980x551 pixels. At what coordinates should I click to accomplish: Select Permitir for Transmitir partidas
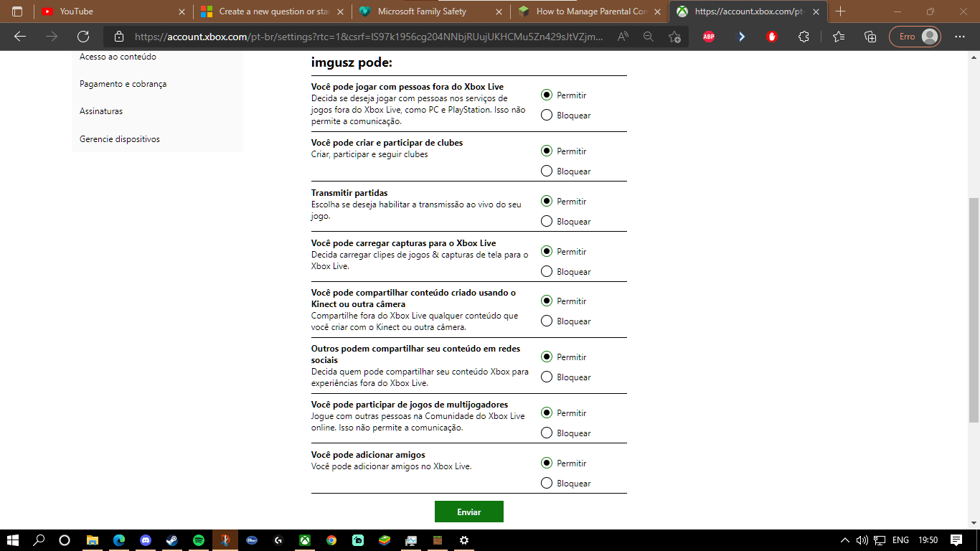pyautogui.click(x=547, y=201)
